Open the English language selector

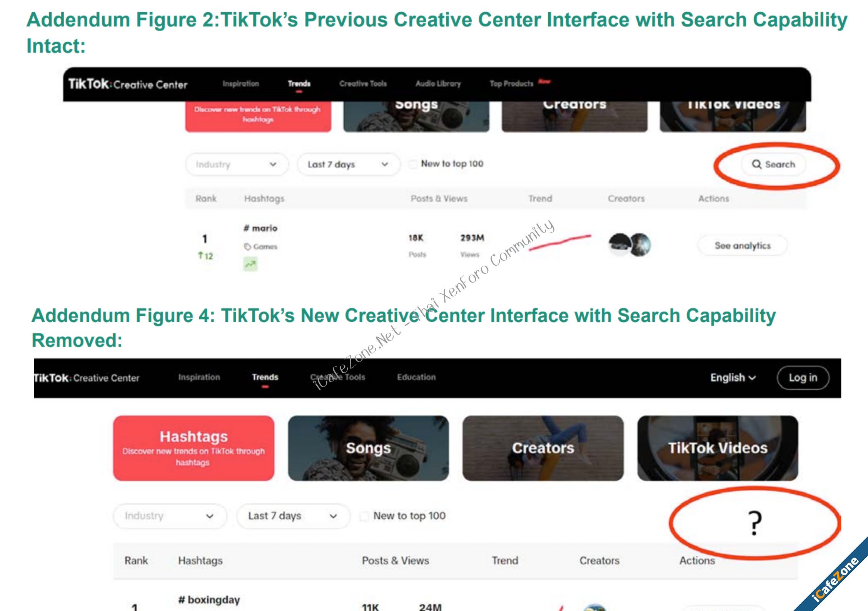coord(733,378)
